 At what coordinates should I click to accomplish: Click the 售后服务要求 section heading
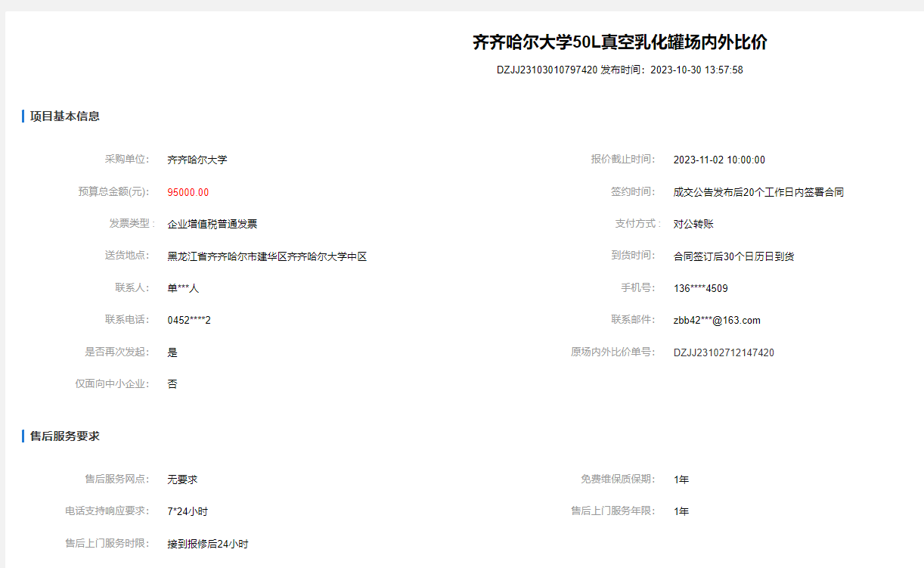tap(65, 436)
